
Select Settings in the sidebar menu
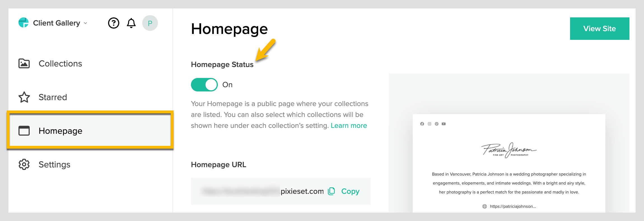pos(55,165)
